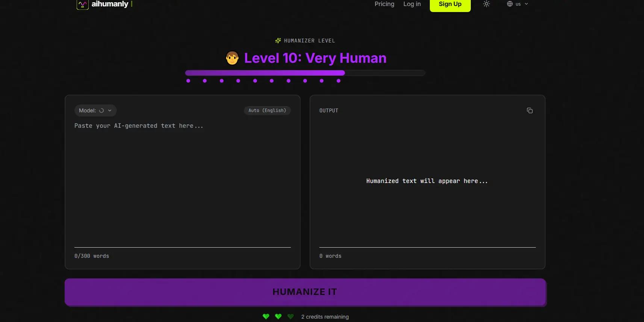Expand the Model dropdown
Viewport: 644px width, 322px height.
[x=95, y=110]
